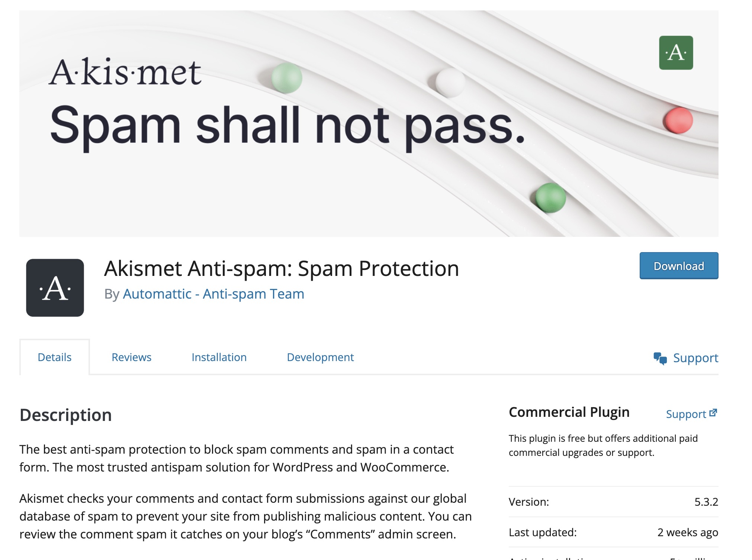This screenshot has height=560, width=752.
Task: Click the white ball in the banner
Action: (x=450, y=82)
